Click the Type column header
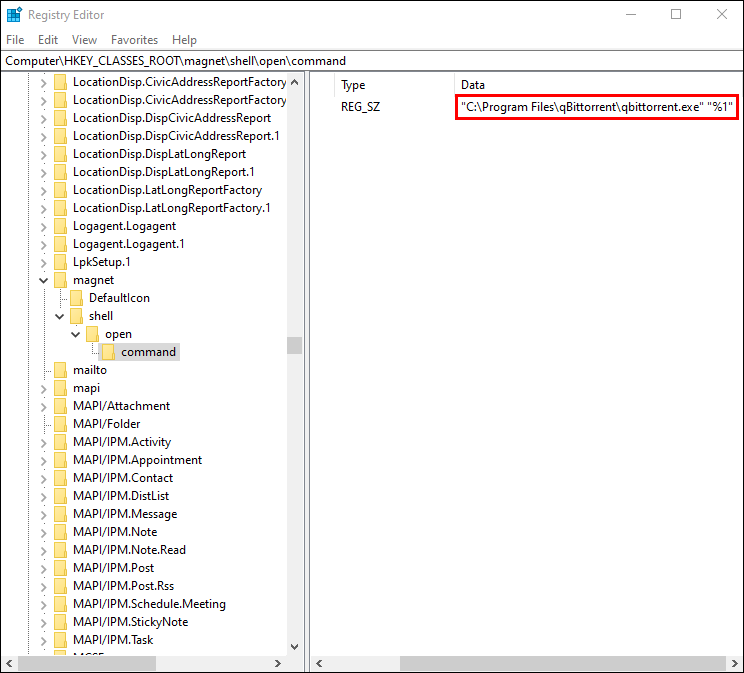 click(353, 85)
